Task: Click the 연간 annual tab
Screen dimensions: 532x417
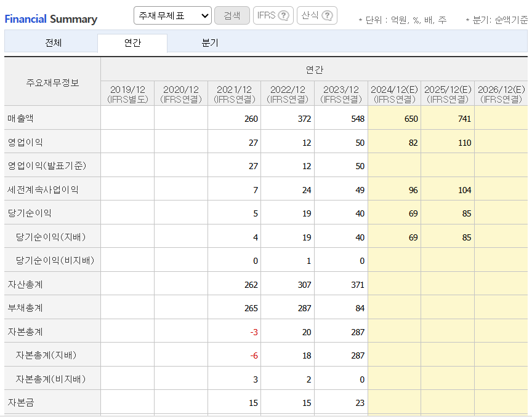Action: (x=132, y=44)
